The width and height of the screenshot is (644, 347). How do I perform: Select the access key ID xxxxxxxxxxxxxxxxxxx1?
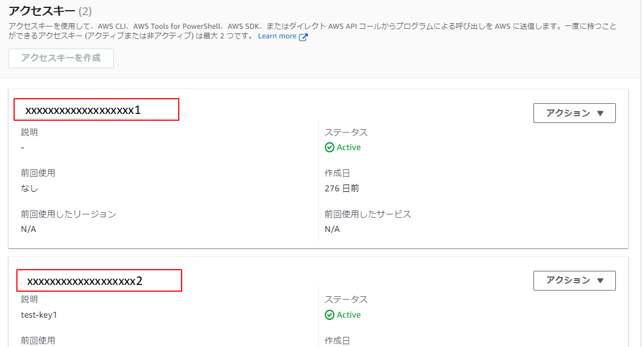pyautogui.click(x=83, y=110)
